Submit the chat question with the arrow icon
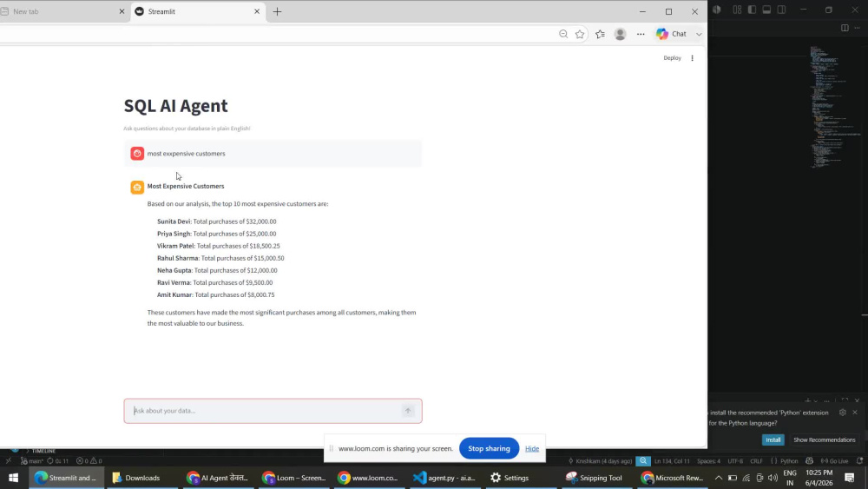Viewport: 868px width, 489px height. [x=408, y=411]
